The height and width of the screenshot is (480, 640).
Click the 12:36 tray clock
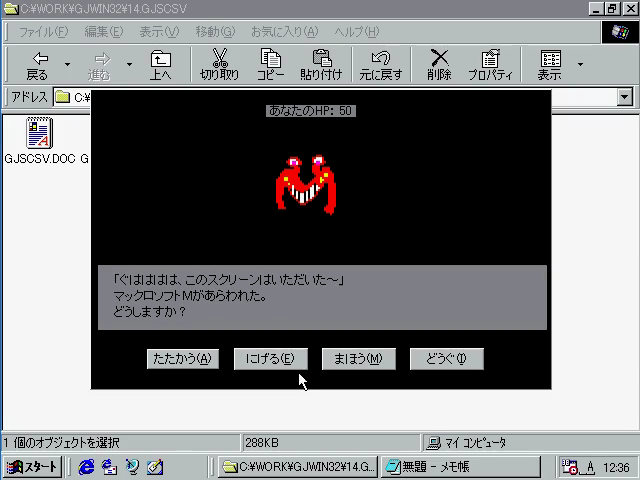point(616,467)
